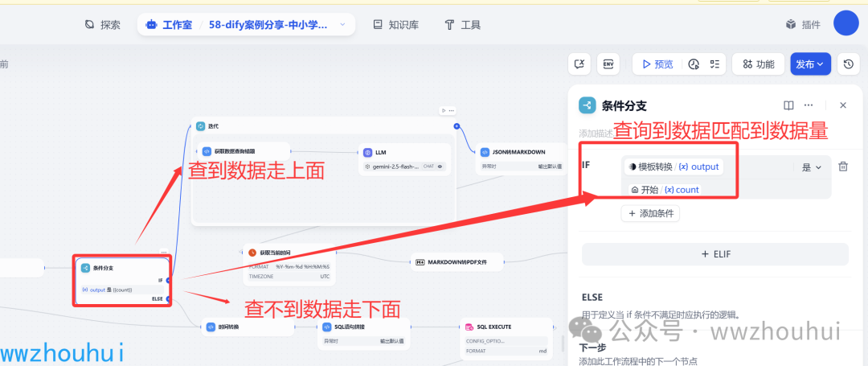Screen dimensions: 868x366
Task: Click the LLM node brain icon
Action: click(x=367, y=152)
